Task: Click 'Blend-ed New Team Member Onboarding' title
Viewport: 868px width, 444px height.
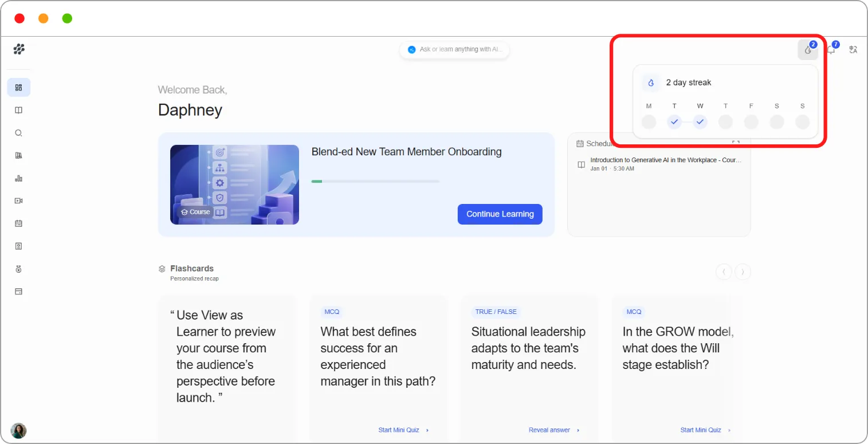Action: coord(406,152)
